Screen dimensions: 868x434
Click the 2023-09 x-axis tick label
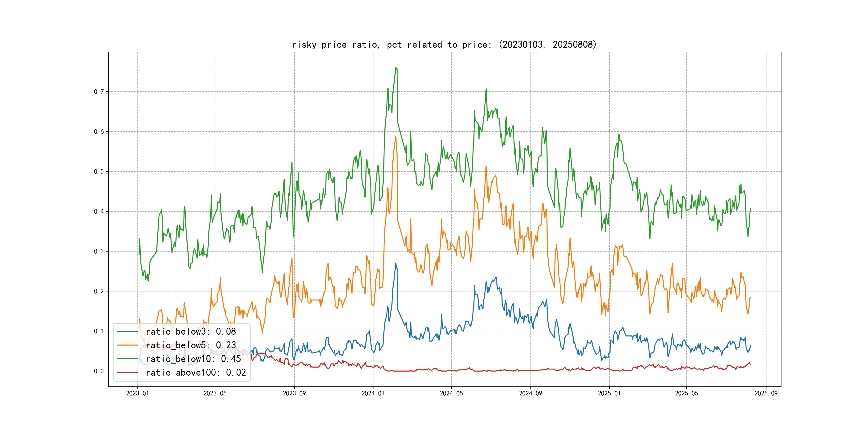click(294, 393)
